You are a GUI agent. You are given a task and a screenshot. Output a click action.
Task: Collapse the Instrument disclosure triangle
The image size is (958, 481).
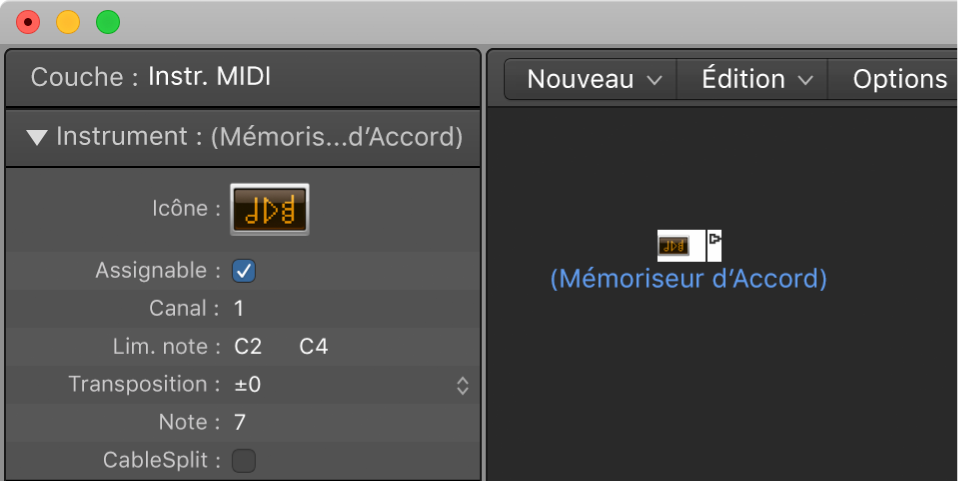[x=37, y=138]
